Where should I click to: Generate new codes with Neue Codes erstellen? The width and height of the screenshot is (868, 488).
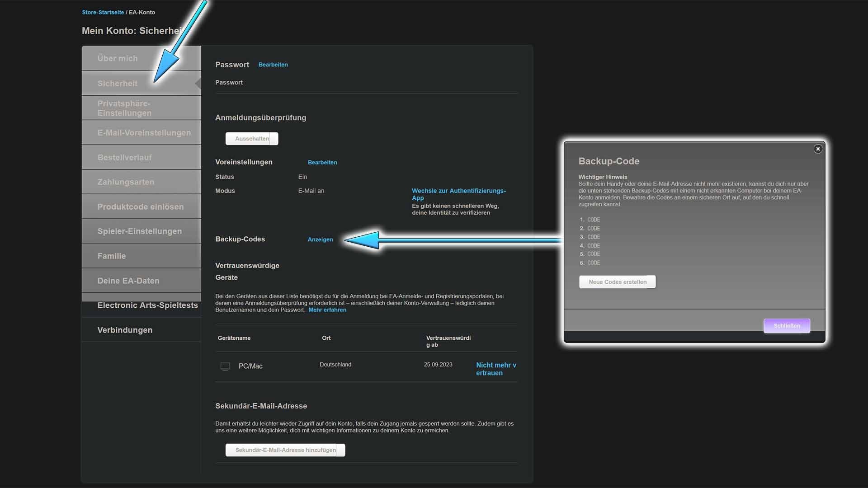click(617, 282)
